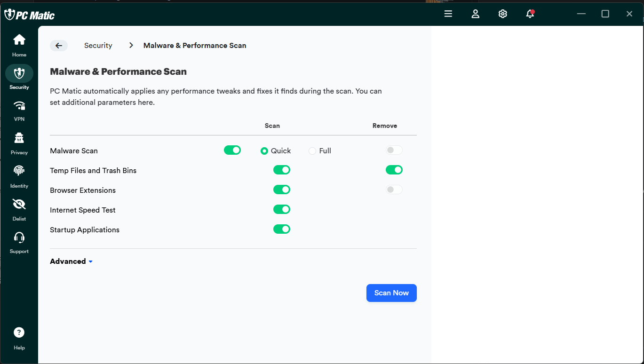Click the Temp Files and Trash Bins label
The height and width of the screenshot is (364, 644).
93,171
